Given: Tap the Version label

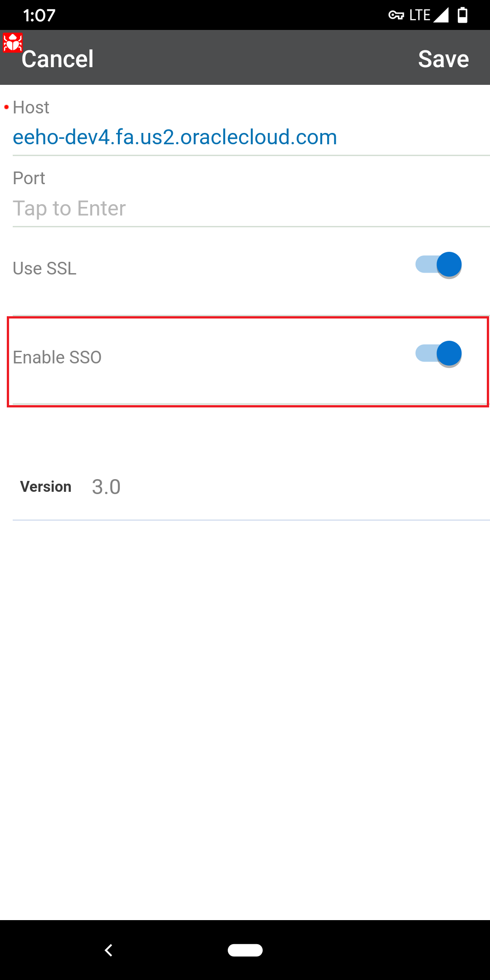Looking at the screenshot, I should (x=46, y=487).
